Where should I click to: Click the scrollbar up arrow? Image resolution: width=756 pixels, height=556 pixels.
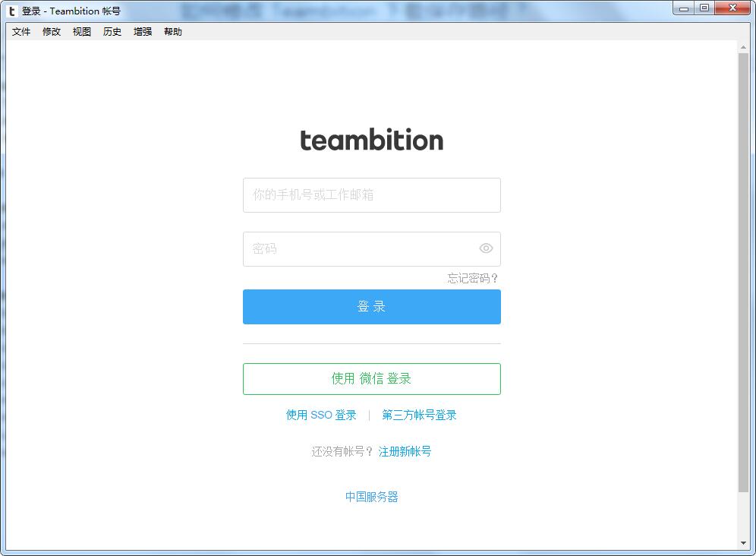743,47
